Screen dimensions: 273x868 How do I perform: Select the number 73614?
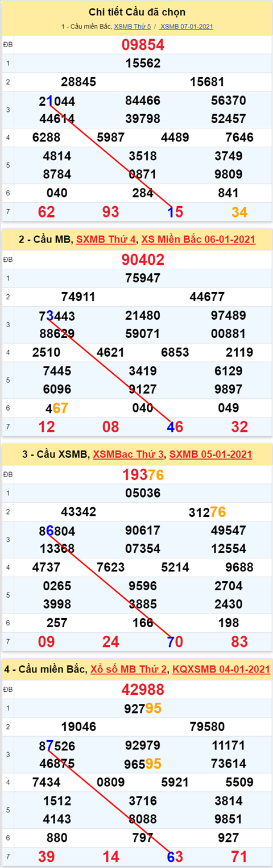click(x=228, y=763)
